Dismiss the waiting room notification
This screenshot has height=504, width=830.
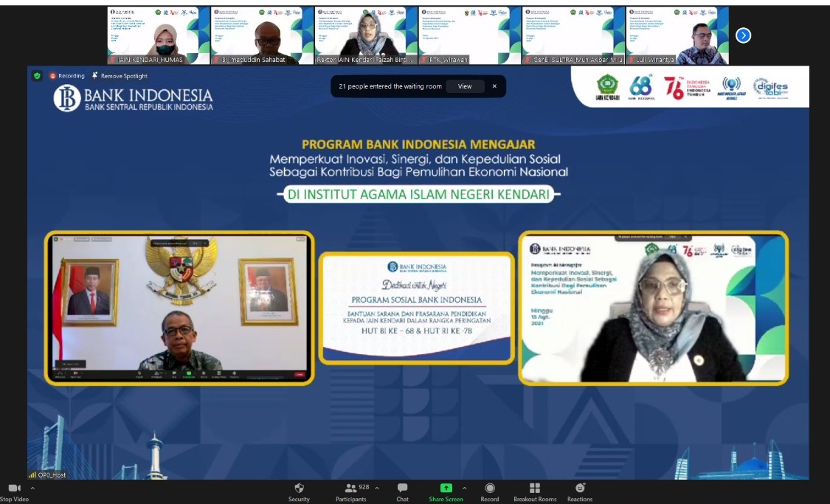(x=494, y=86)
